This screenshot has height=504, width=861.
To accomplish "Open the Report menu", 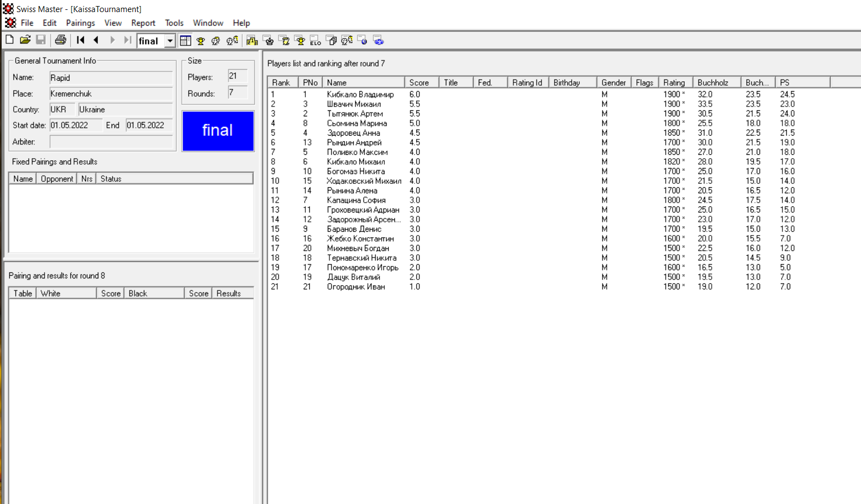I will pyautogui.click(x=143, y=23).
